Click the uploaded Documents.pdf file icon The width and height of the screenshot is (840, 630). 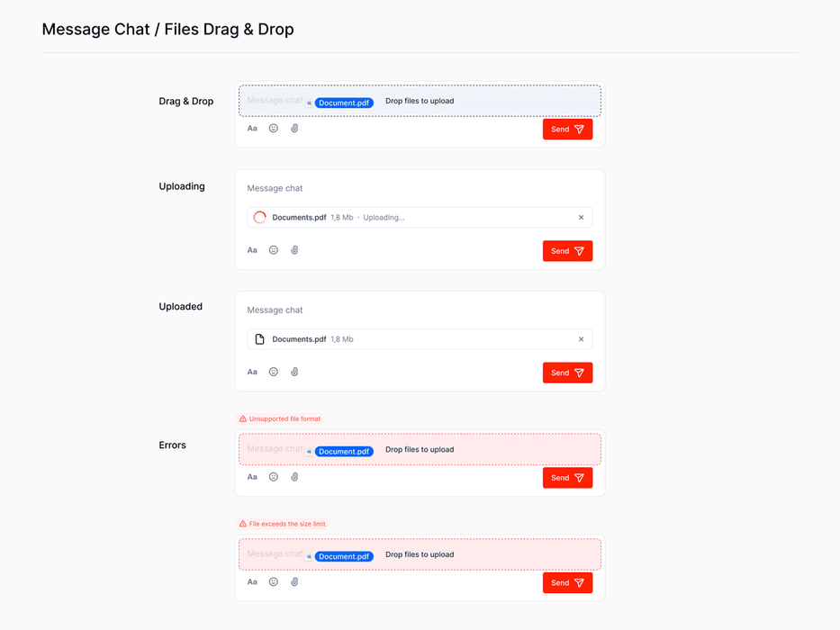click(260, 339)
